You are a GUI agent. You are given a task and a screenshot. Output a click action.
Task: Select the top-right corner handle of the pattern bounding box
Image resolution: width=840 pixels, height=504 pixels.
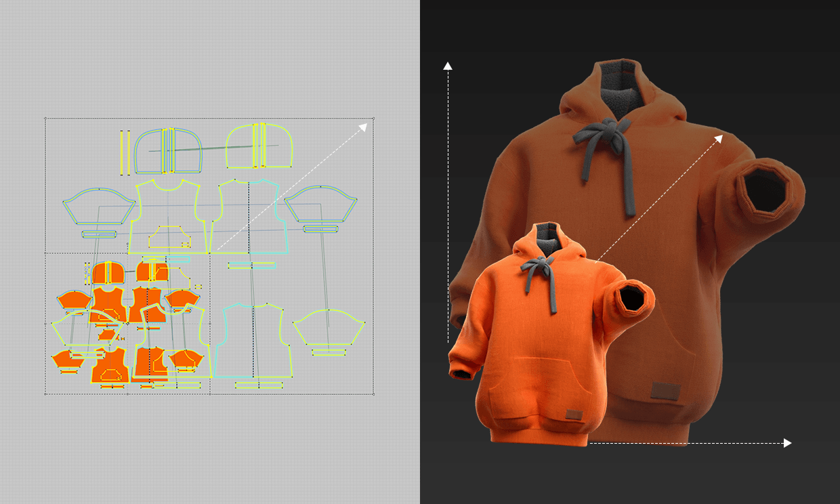tap(373, 119)
